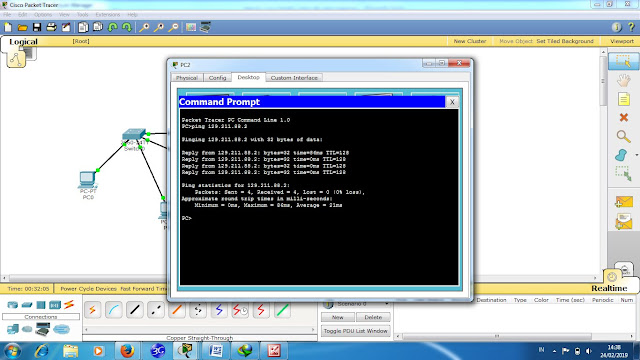Switch to the Realtime mode tab

[609, 288]
